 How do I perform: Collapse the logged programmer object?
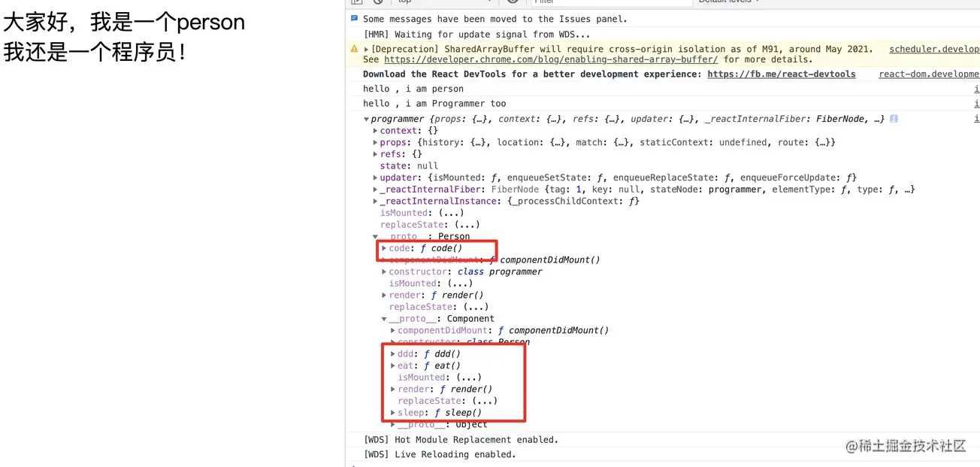367,120
